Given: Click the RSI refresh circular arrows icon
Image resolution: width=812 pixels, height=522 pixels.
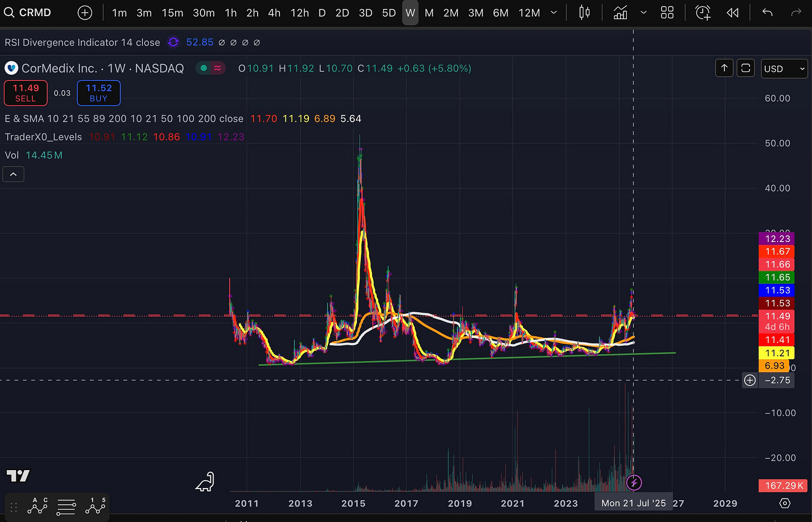Looking at the screenshot, I should coord(173,42).
